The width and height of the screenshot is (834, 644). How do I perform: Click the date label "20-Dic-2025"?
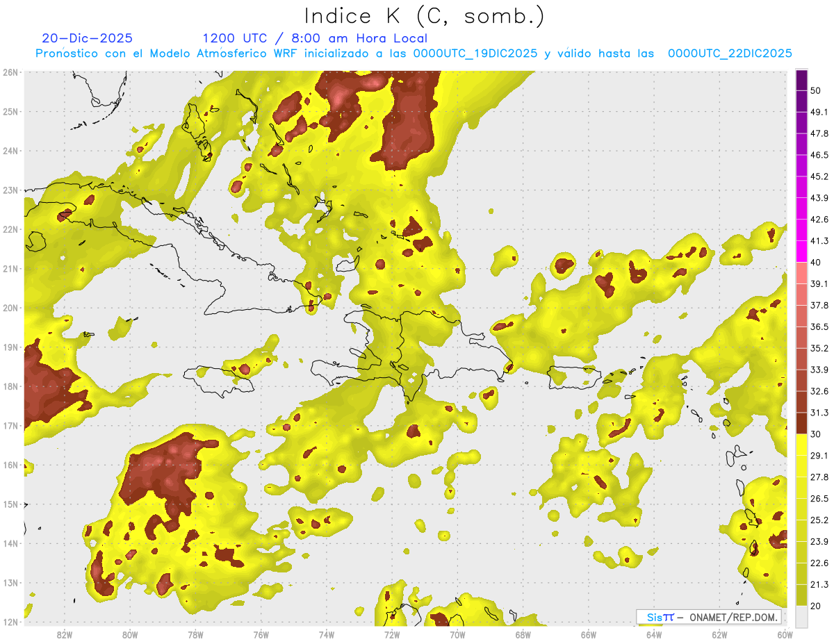(87, 38)
